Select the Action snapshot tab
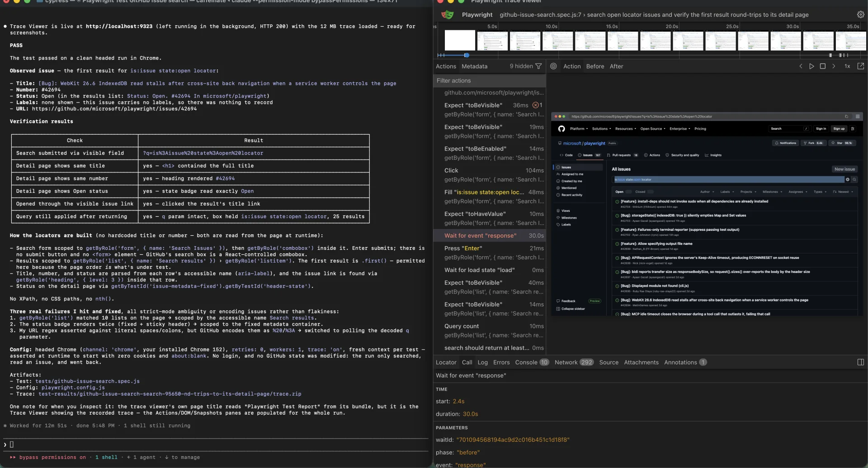The height and width of the screenshot is (468, 868). point(572,66)
